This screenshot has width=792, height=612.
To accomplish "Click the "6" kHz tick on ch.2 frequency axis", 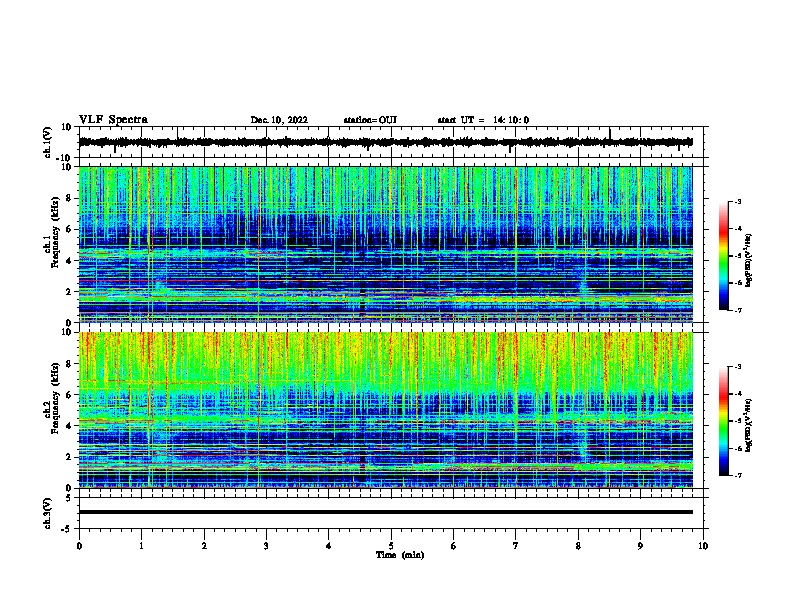I will pos(70,395).
